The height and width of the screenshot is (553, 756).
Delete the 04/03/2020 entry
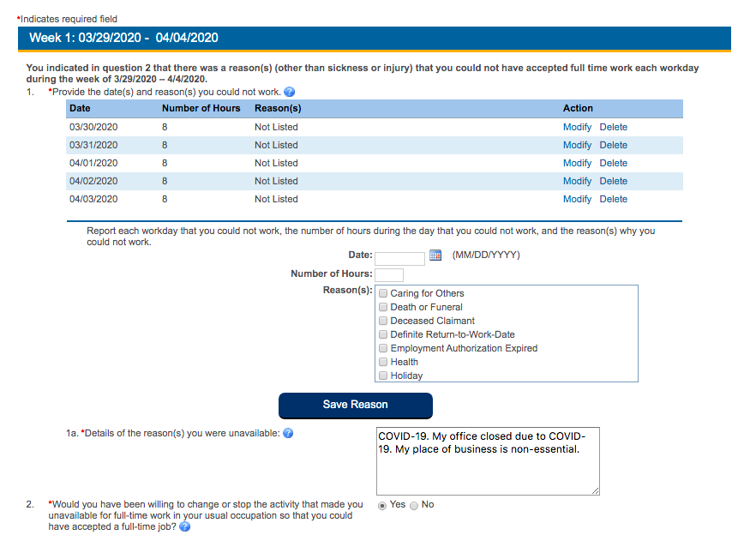pyautogui.click(x=613, y=199)
